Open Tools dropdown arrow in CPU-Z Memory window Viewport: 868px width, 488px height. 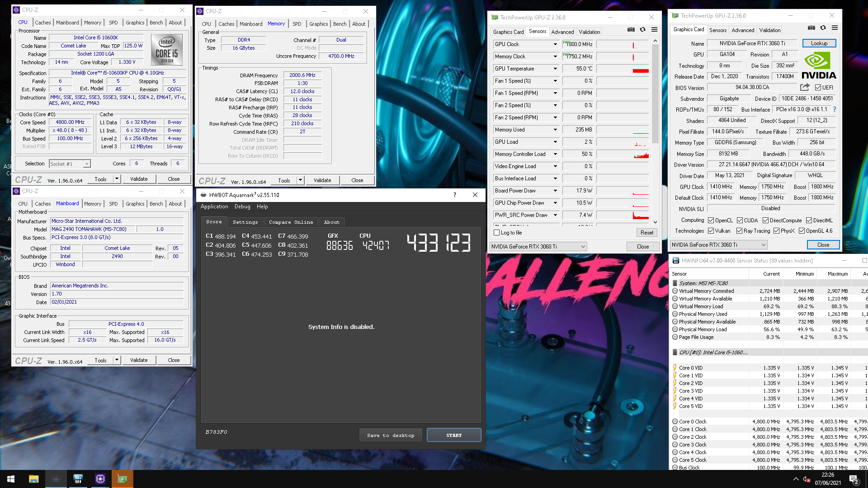300,180
